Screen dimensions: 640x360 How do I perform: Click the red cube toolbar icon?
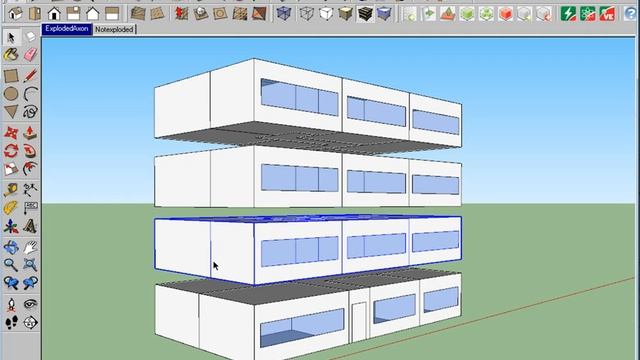tap(505, 13)
